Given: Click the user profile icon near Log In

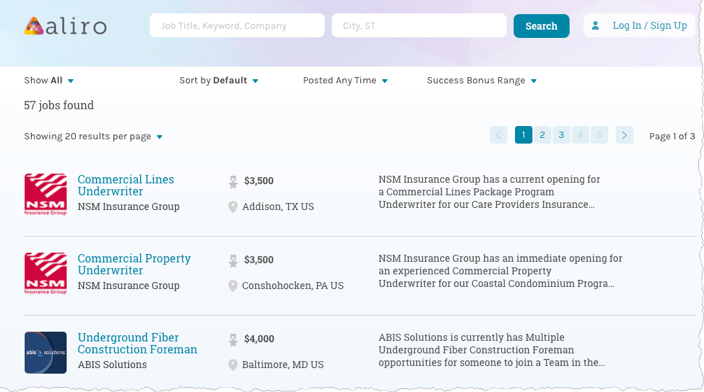Looking at the screenshot, I should click(595, 26).
